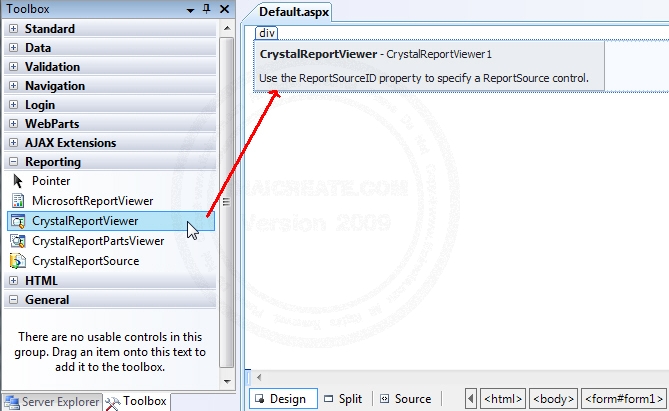The height and width of the screenshot is (411, 669).
Task: Switch to Design view
Action: [283, 399]
